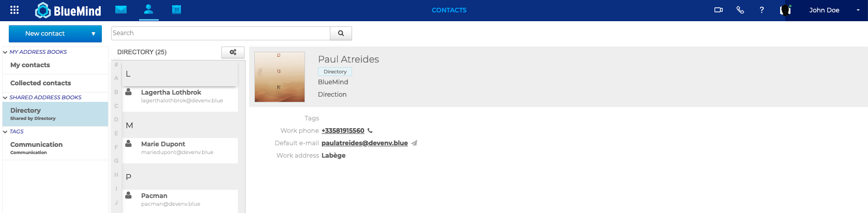Collapse the Shared Address Books section
Viewport: 868px width, 213px height.
(5, 98)
